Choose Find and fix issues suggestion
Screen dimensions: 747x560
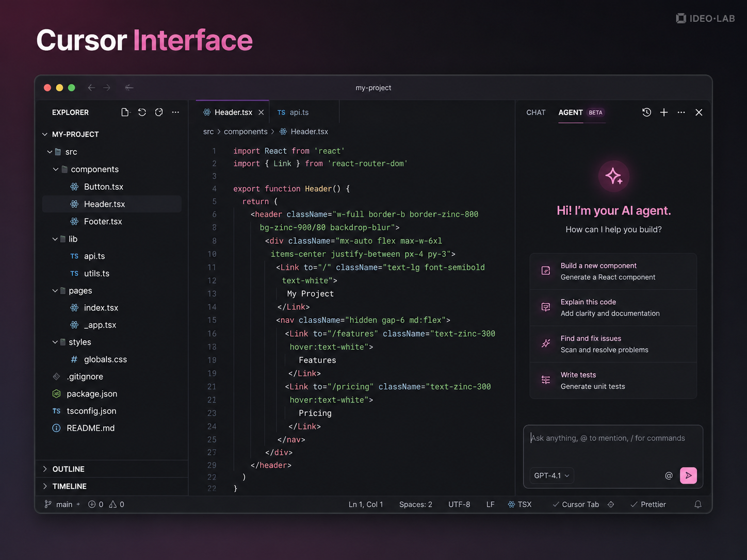pyautogui.click(x=613, y=344)
